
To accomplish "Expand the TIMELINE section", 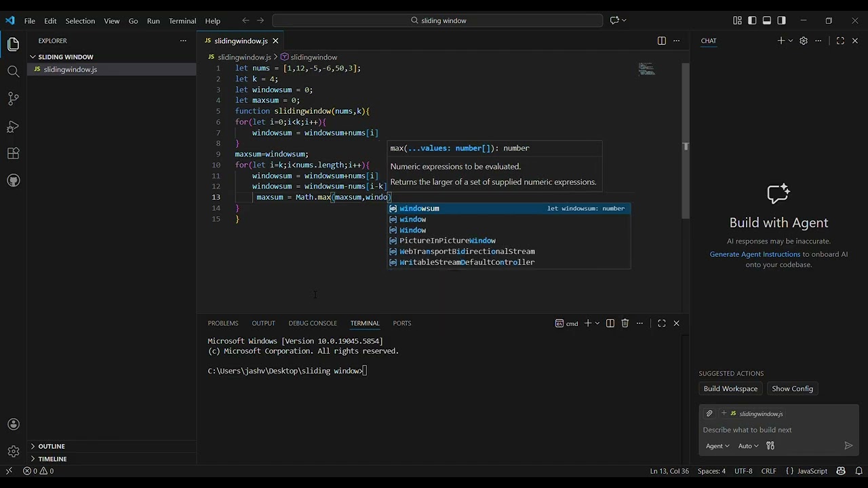I will 111,459.
